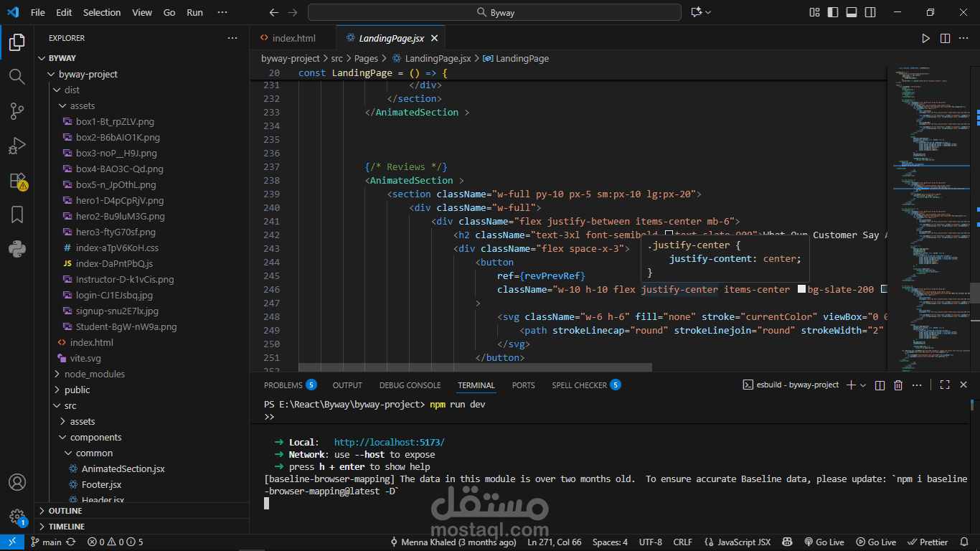Image resolution: width=980 pixels, height=551 pixels.
Task: Expand the TIMELINE section
Action: pos(142,527)
